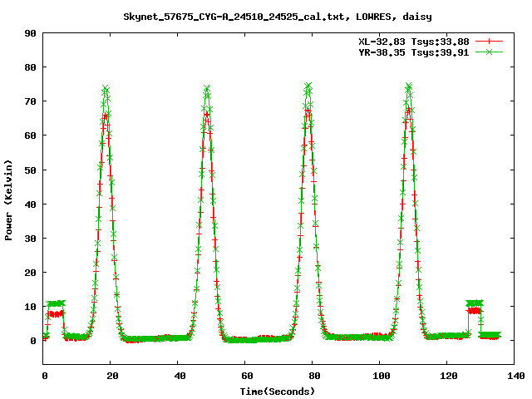Click the x-axis tick label 40
Screen dimensions: 532x399
click(x=180, y=376)
